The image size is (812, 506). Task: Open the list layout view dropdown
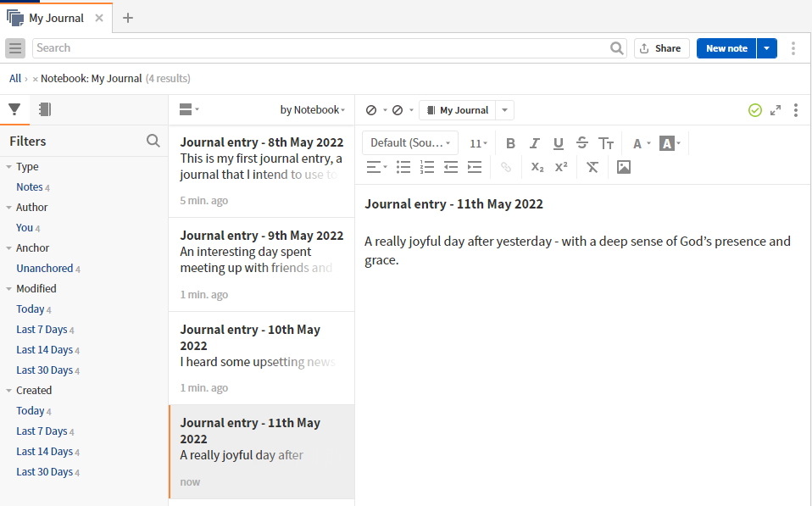point(190,109)
